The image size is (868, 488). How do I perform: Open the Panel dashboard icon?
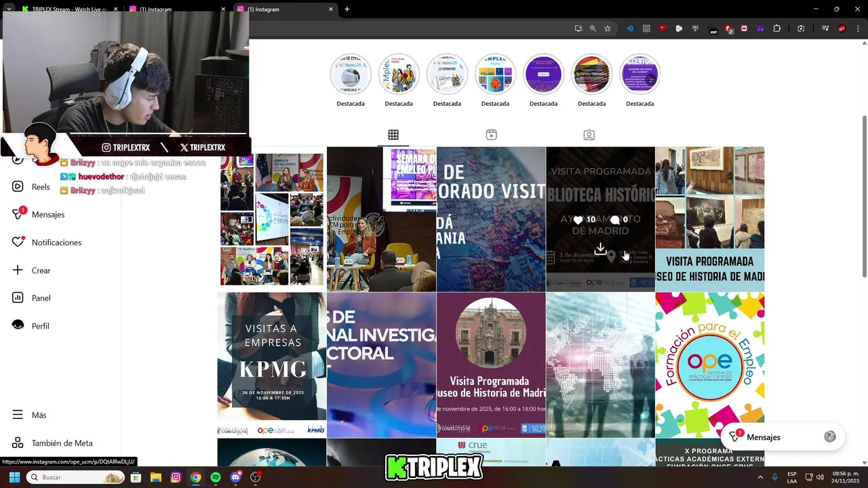18,298
